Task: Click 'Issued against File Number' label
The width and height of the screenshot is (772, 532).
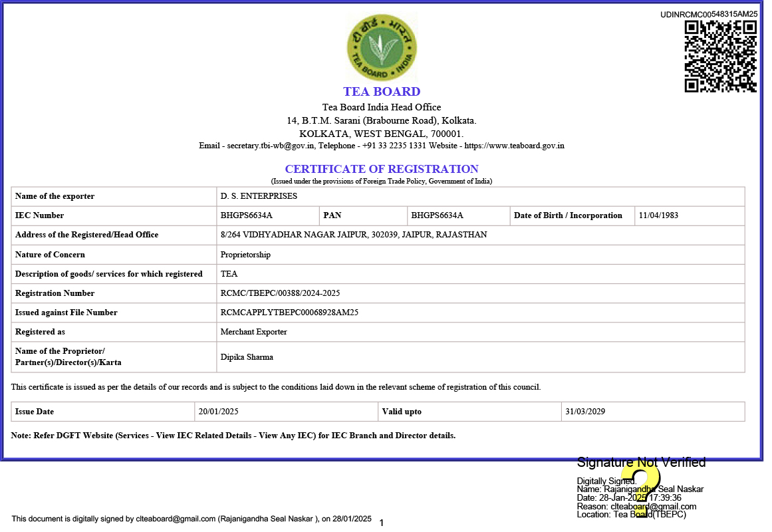Action: [66, 313]
